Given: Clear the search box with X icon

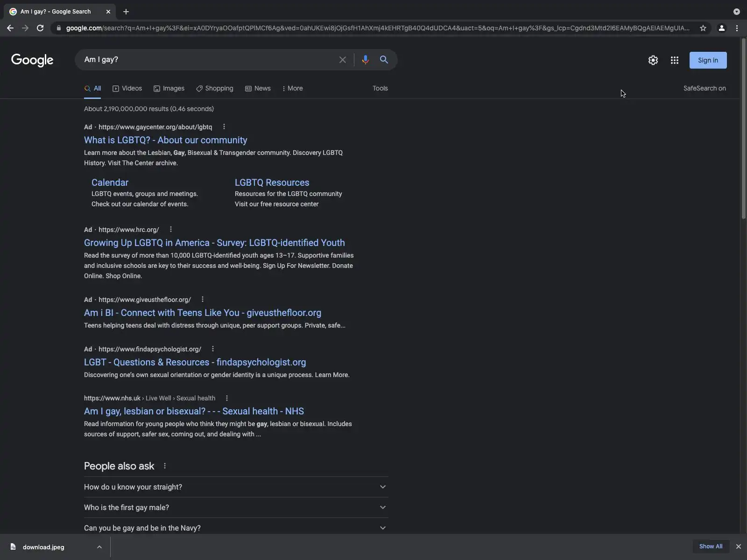Looking at the screenshot, I should pos(343,60).
